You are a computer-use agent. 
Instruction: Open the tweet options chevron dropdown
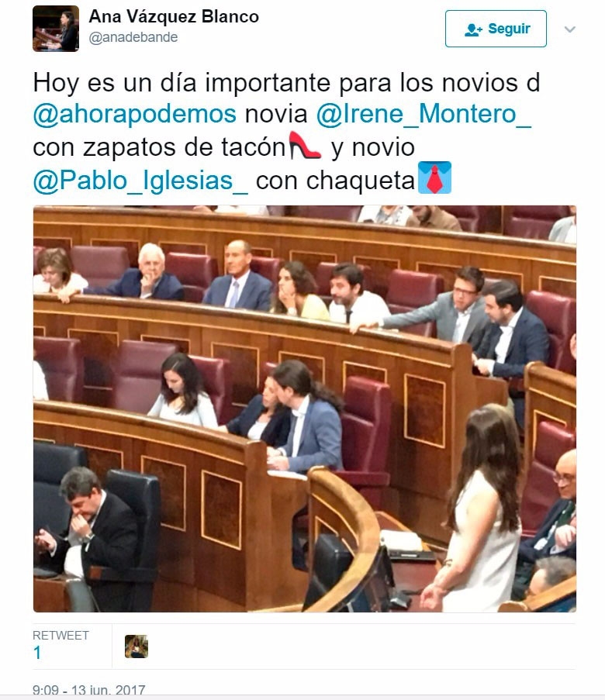point(569,29)
